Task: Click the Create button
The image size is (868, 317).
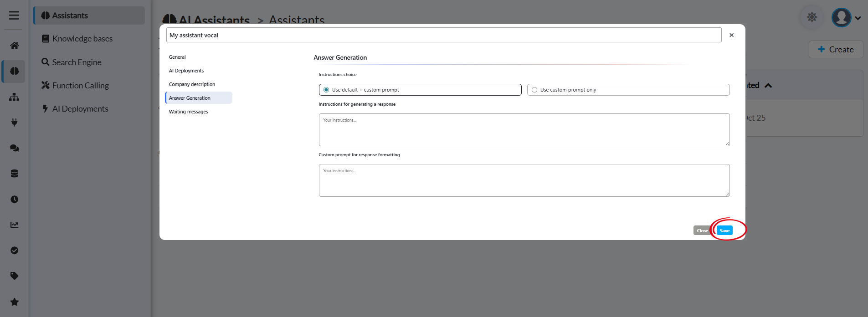Action: click(x=836, y=50)
